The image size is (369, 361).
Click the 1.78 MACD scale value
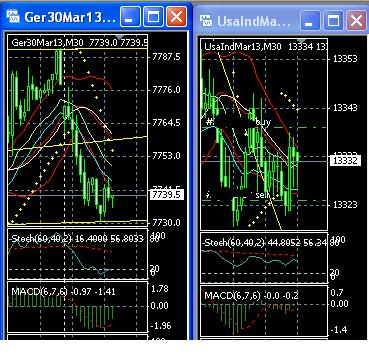click(x=160, y=289)
